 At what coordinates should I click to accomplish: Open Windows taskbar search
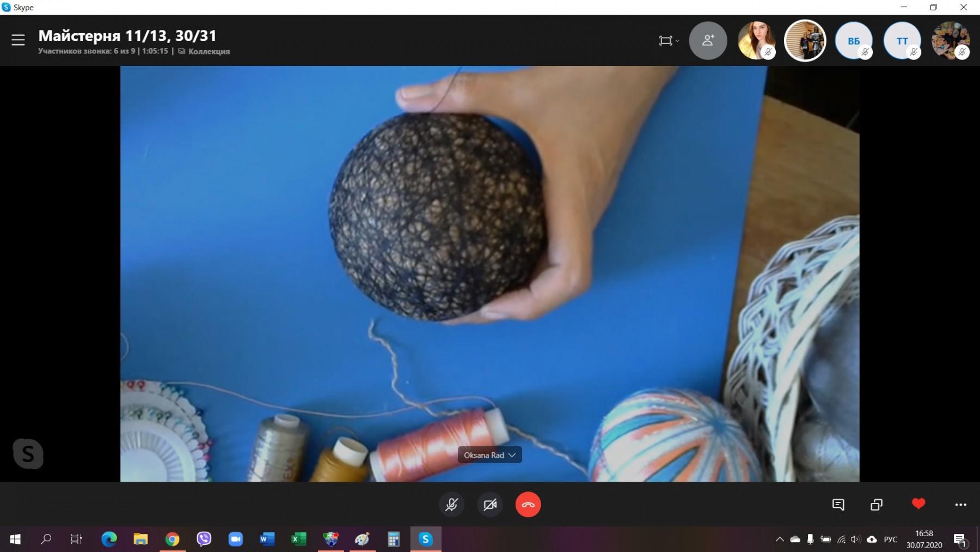click(46, 539)
